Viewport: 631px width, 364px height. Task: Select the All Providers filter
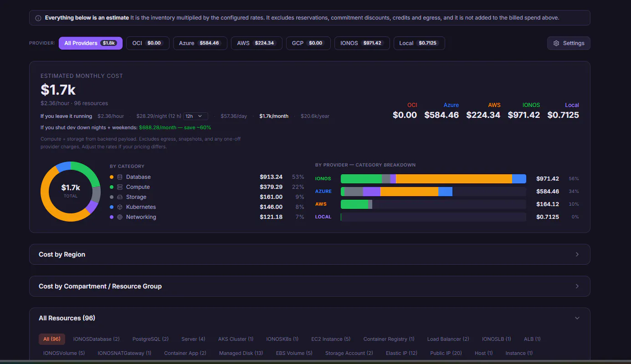click(x=91, y=43)
